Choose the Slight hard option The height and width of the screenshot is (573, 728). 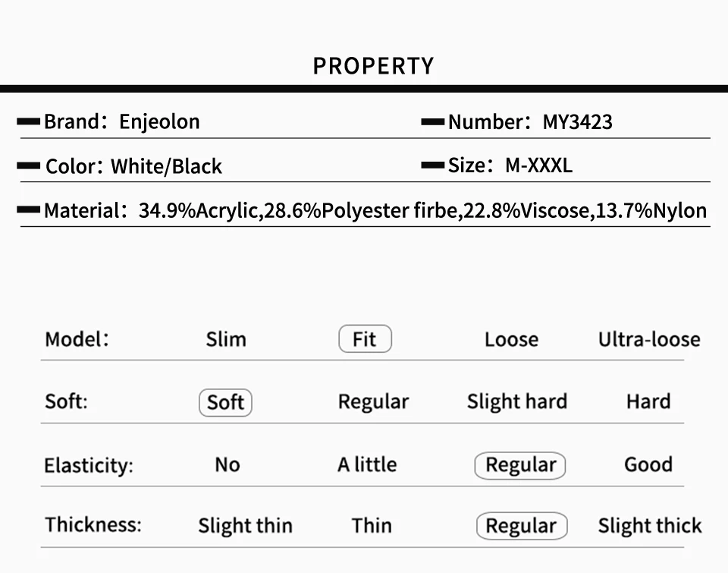point(516,402)
